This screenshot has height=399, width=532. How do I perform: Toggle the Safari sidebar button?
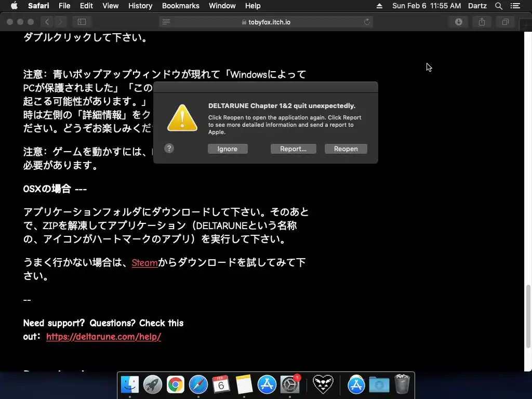[x=82, y=22]
